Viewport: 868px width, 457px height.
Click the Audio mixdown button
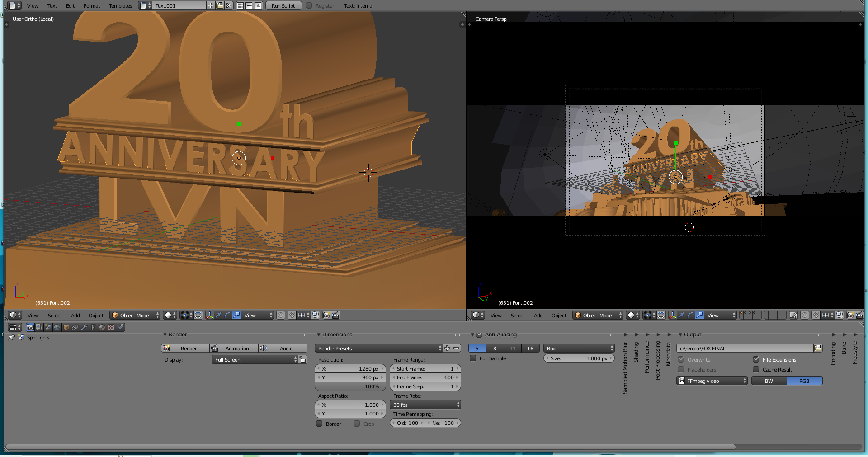point(283,348)
